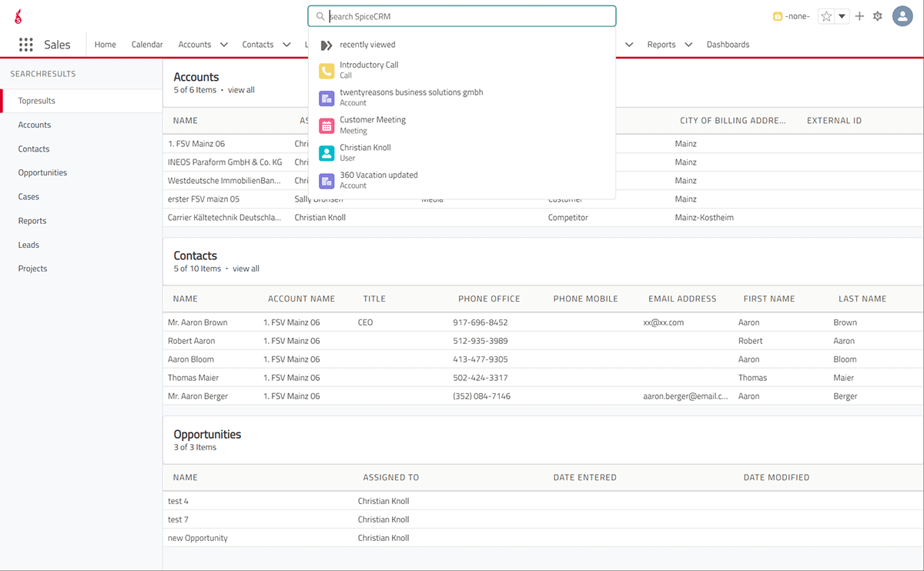The height and width of the screenshot is (571, 924).
Task: Click the favorites star icon
Action: tap(826, 16)
